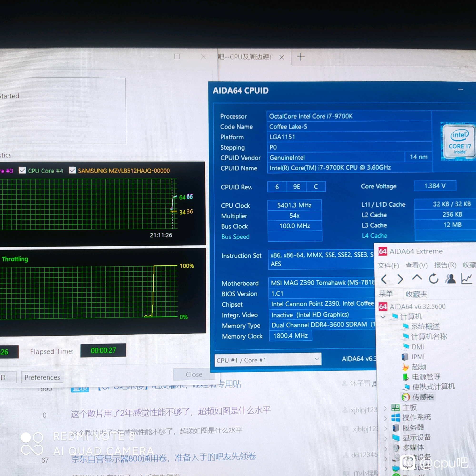
Task: Open a new browser tab with plus button
Action: click(301, 57)
